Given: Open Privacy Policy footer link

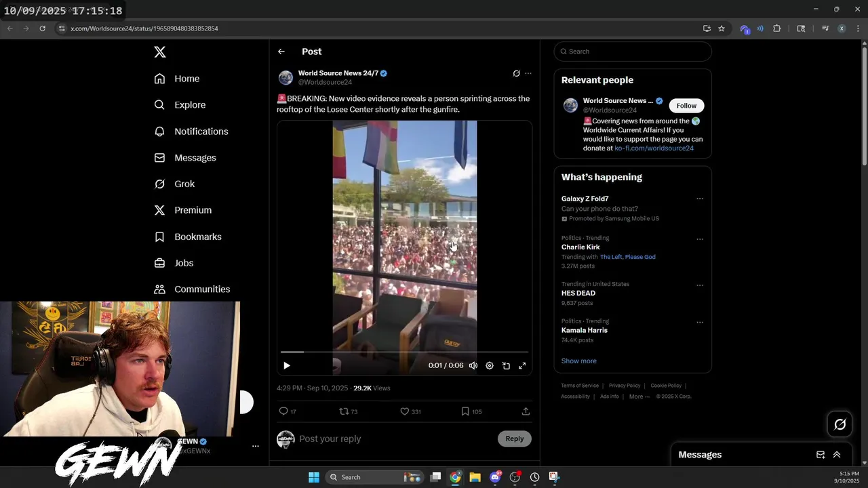Looking at the screenshot, I should [x=625, y=386].
